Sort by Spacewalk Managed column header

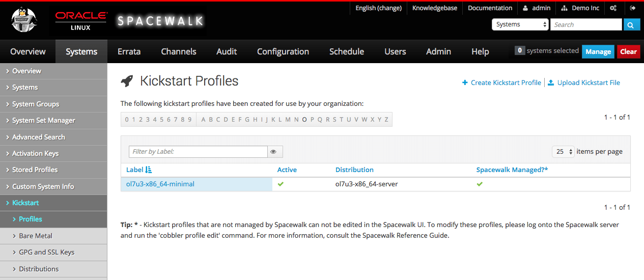(x=512, y=170)
